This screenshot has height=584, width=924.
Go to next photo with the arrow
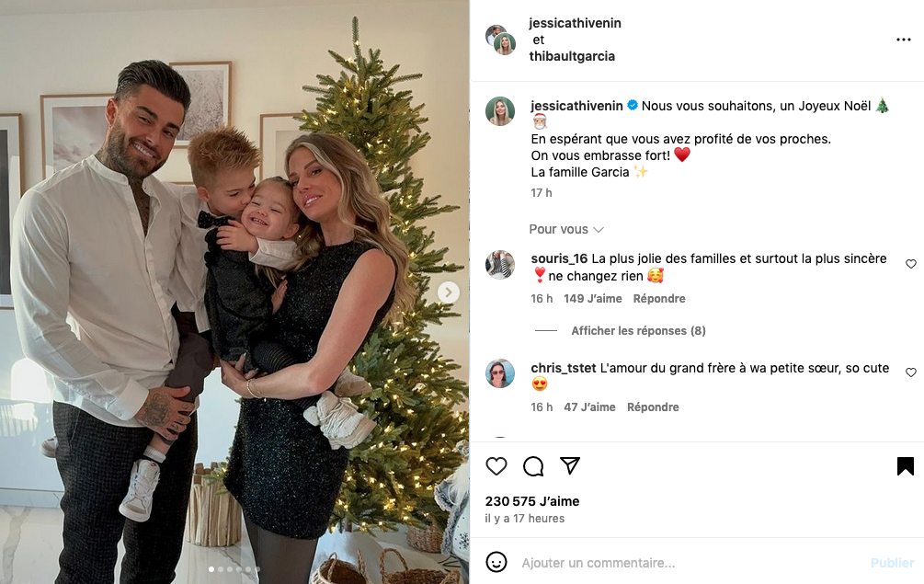[x=448, y=292]
